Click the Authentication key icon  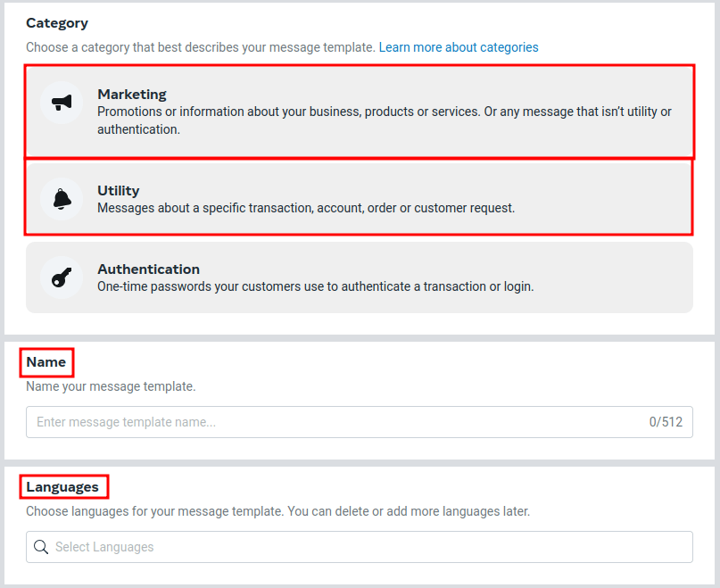pos(61,277)
